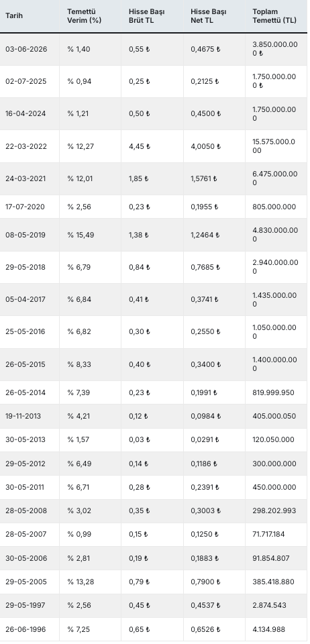Click the 4,45 ₺ gross per-share value
Image resolution: width=310 pixels, height=644 pixels.
[x=139, y=147]
